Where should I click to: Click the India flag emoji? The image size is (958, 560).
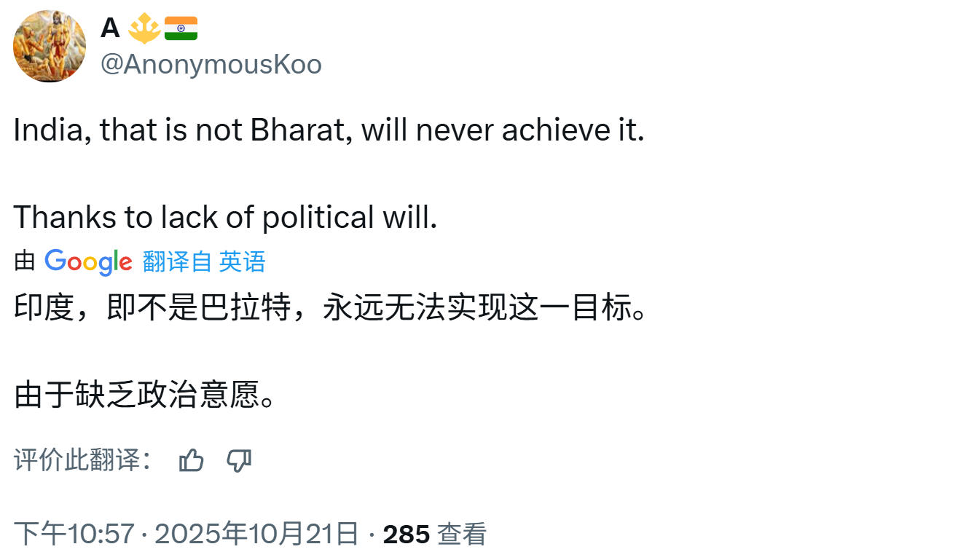click(x=181, y=29)
